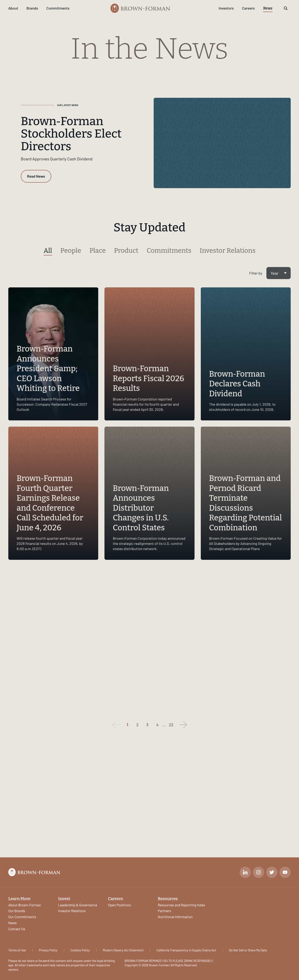Open the Brands menu in header
Viewport: 299px width, 980px height.
point(32,8)
